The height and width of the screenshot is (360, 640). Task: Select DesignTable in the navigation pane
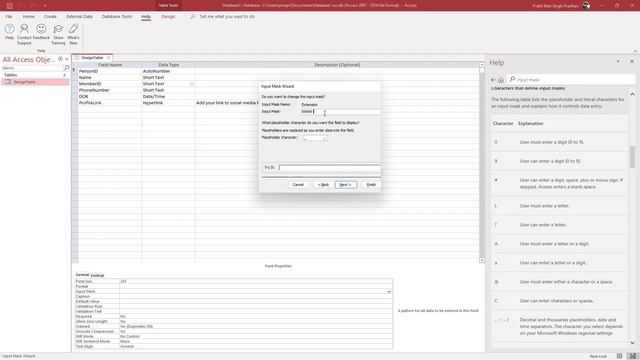tap(35, 82)
